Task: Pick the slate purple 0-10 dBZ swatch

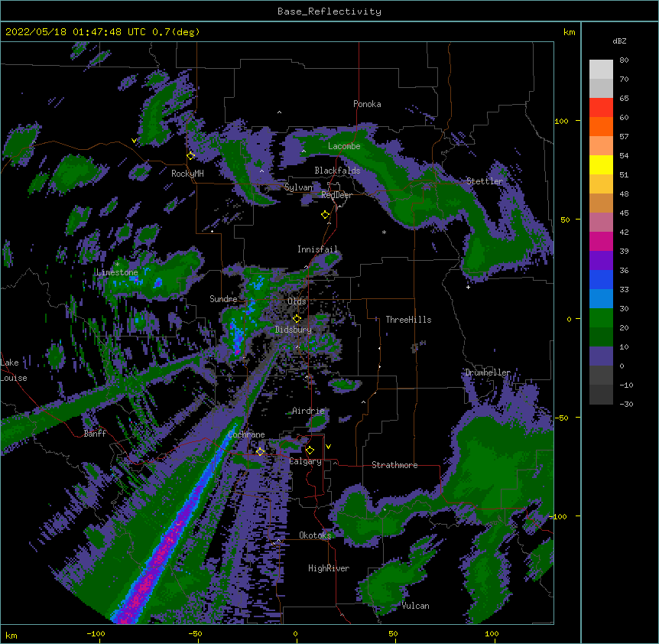Action: [601, 356]
